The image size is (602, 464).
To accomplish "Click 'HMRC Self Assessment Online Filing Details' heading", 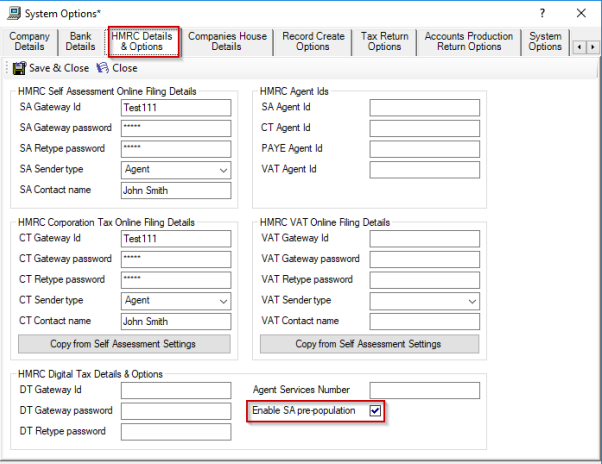I will 107,91.
